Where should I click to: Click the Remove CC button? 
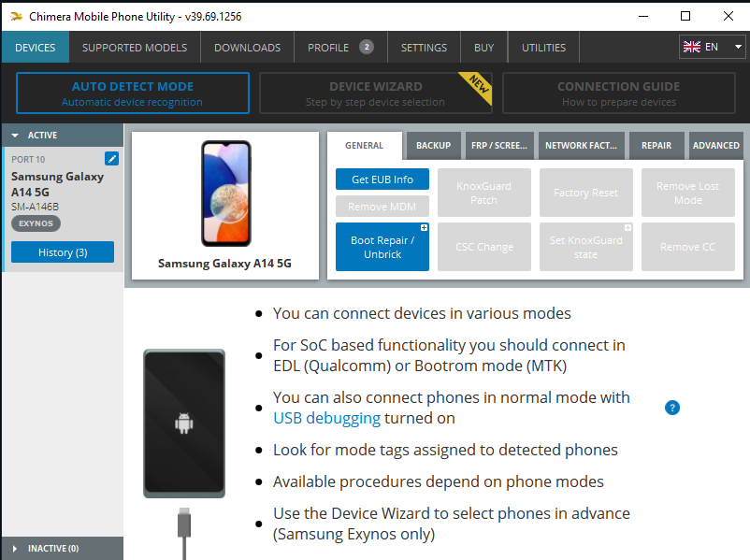click(x=688, y=247)
